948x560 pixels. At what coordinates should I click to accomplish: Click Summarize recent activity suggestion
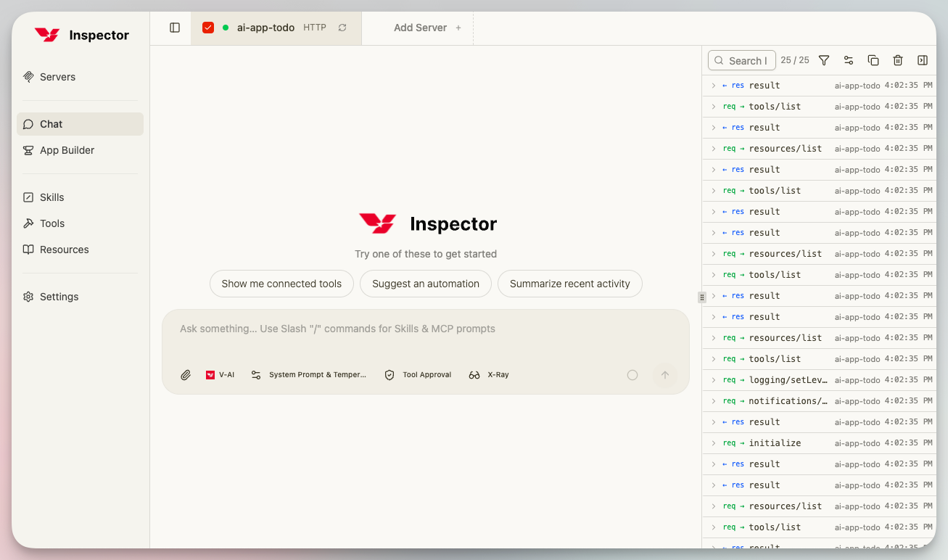coord(569,284)
